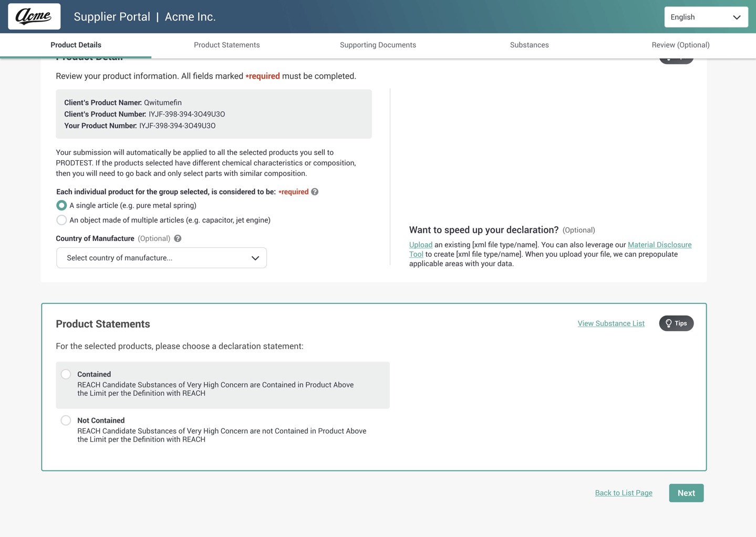Open the View Substance List link
Image resolution: width=756 pixels, height=537 pixels.
(610, 323)
